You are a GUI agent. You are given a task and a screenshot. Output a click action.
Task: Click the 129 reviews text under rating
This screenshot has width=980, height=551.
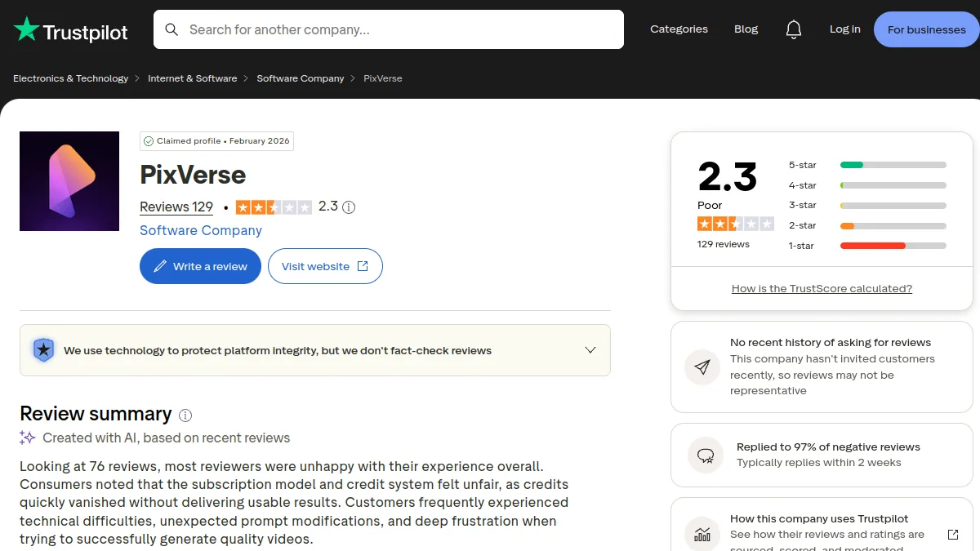point(724,244)
